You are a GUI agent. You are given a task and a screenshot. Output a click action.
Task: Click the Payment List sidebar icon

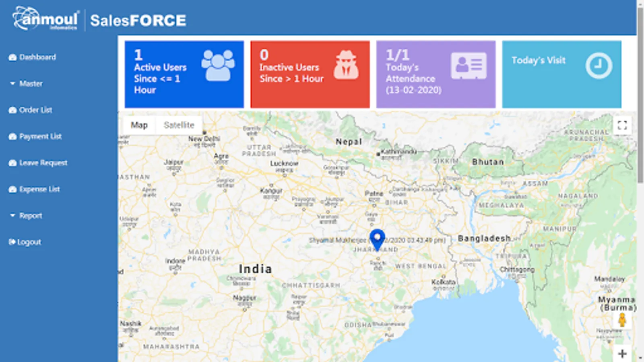tap(12, 137)
